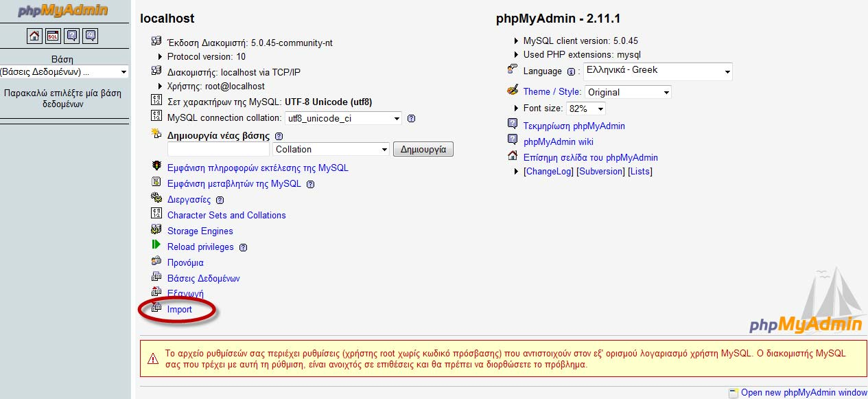Open the Εξαγωγή link
868x399 pixels.
coord(185,293)
